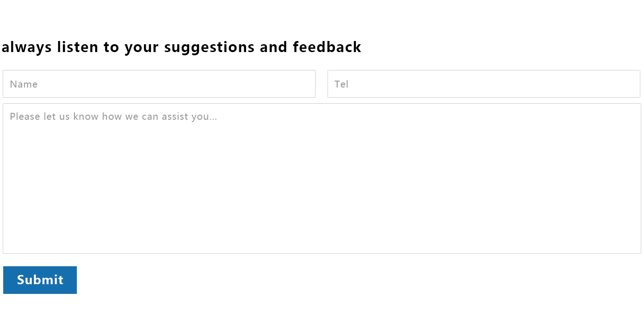Click the word "feedback" in the heading
Image resolution: width=644 pixels, height=316 pixels.
327,47
